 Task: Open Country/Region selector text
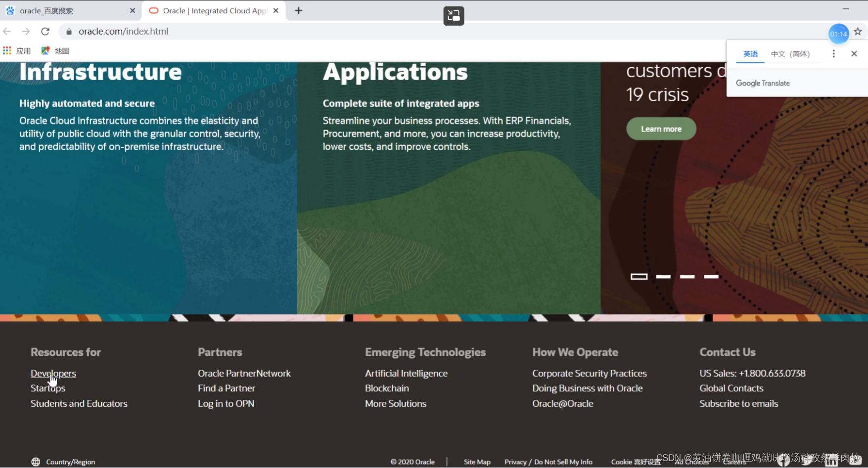tap(71, 462)
